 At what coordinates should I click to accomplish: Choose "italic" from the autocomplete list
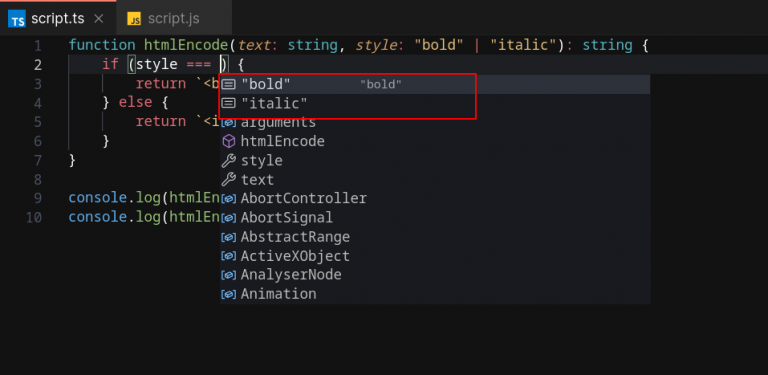click(435, 104)
